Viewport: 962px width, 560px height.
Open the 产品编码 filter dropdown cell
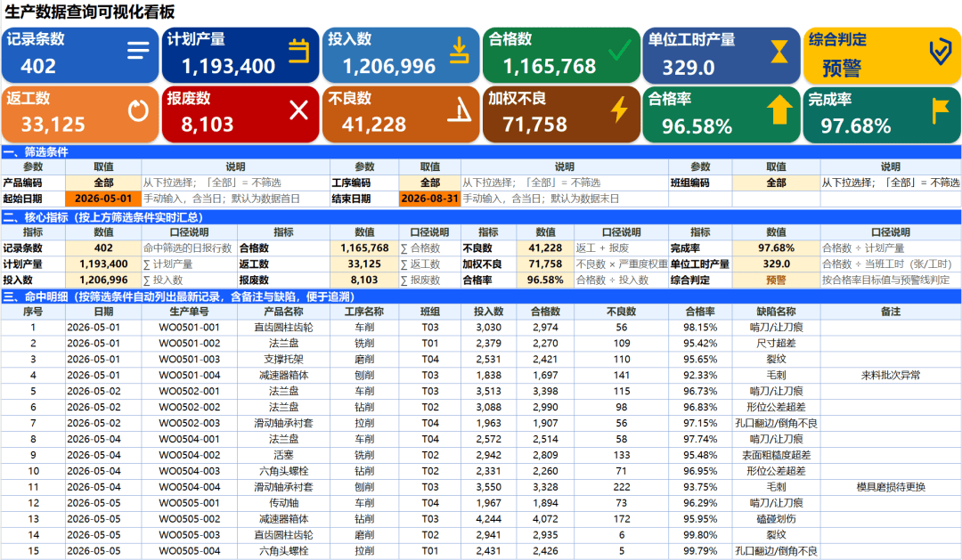point(103,183)
